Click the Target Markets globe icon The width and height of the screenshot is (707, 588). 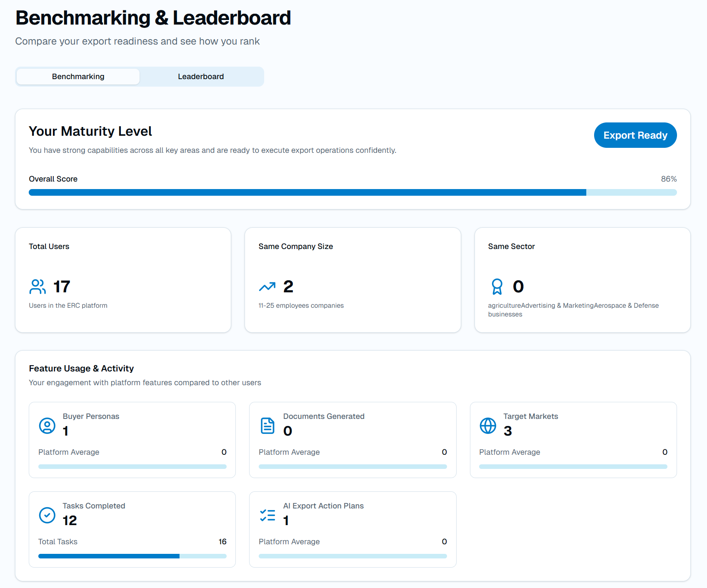pos(488,426)
